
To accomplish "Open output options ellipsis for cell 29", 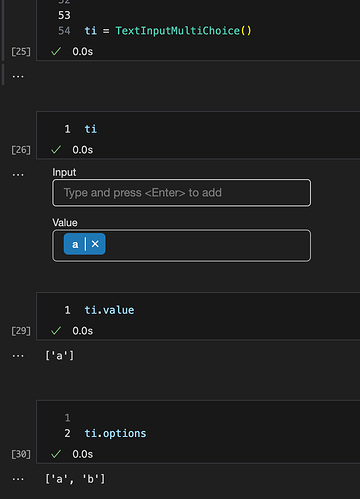I will tap(18, 356).
